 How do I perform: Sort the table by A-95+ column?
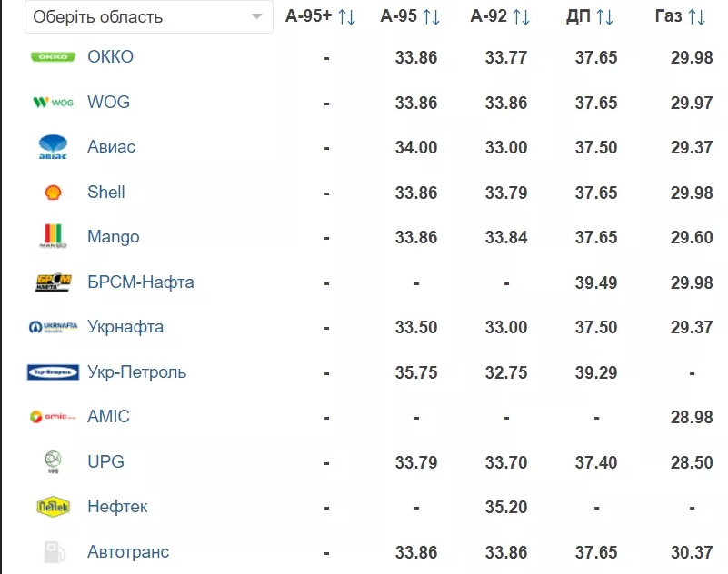[346, 17]
